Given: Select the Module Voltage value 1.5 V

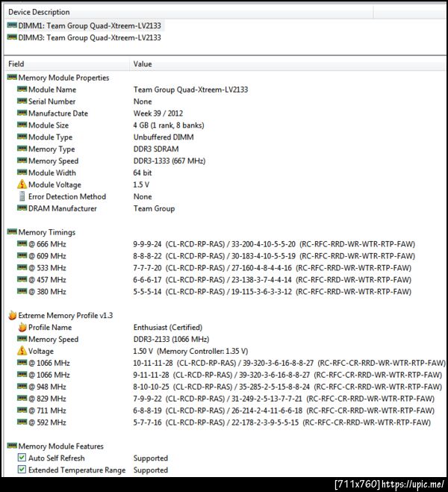Looking at the screenshot, I should [x=141, y=185].
